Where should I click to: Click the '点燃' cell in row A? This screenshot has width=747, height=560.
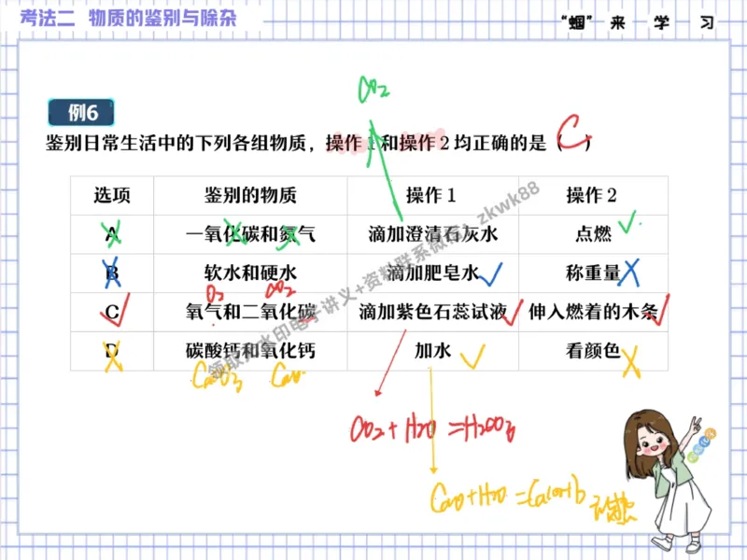point(593,234)
